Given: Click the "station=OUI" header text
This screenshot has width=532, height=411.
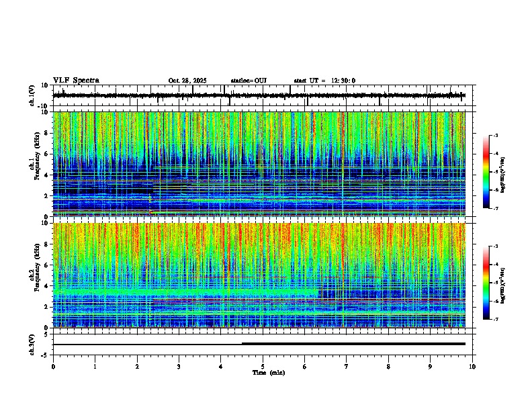Looking at the screenshot, I should pyautogui.click(x=249, y=81).
